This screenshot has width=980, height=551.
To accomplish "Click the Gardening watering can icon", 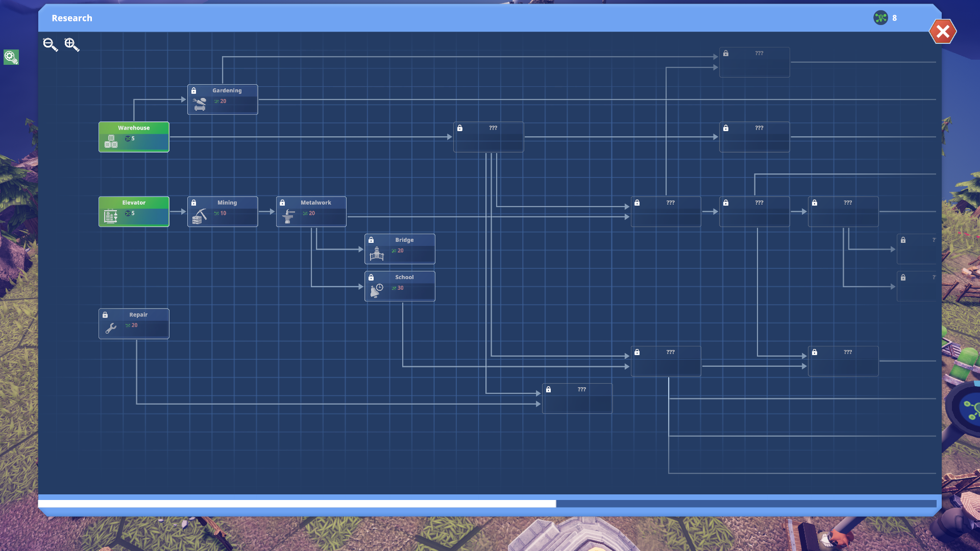I will 200,104.
